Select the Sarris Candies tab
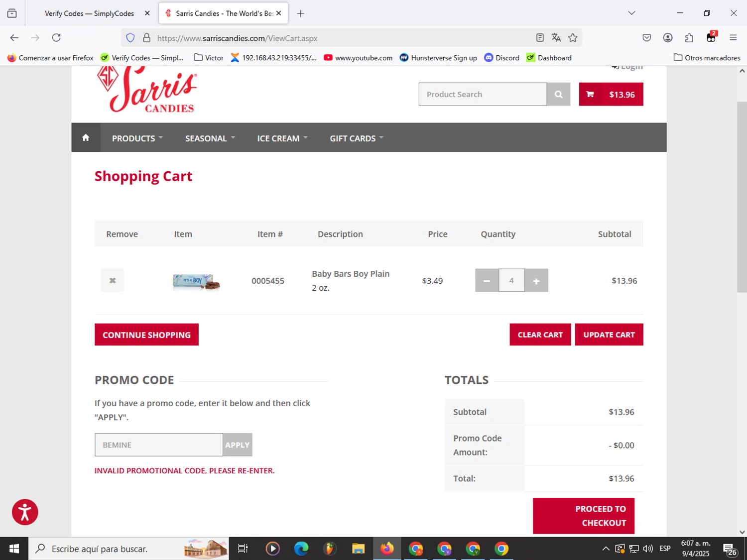 223,13
